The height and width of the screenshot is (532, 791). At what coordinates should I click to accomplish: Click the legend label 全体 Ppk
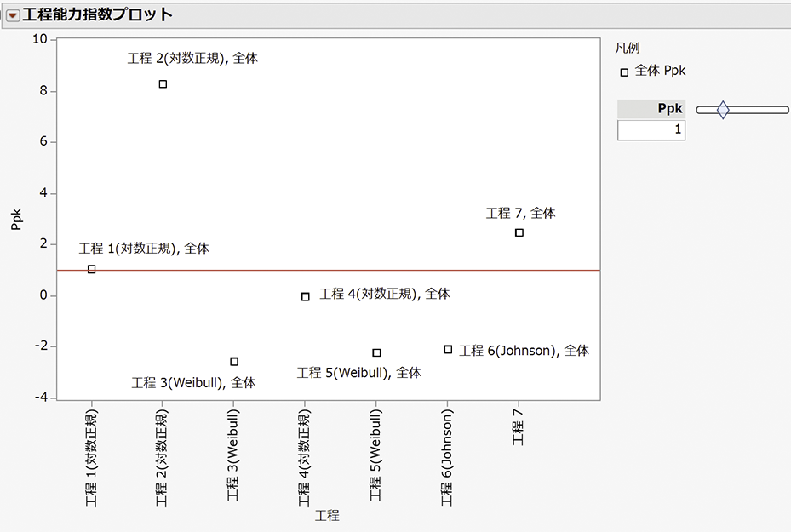click(660, 71)
